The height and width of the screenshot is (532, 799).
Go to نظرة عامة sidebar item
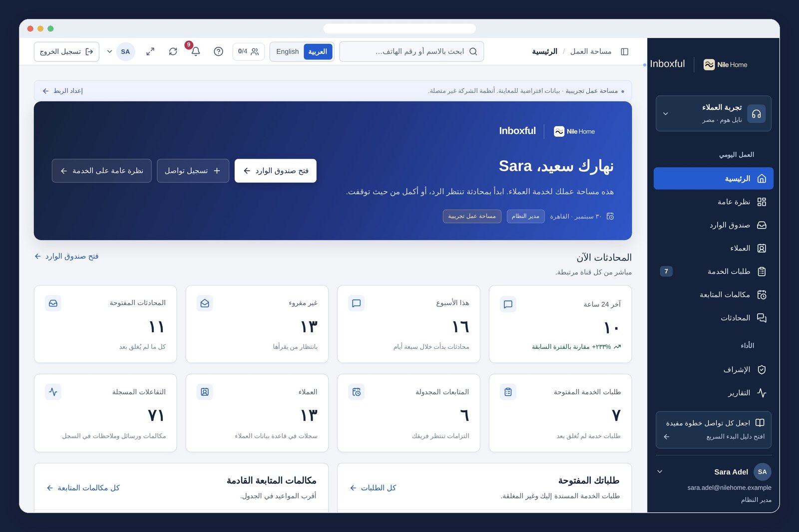(713, 202)
